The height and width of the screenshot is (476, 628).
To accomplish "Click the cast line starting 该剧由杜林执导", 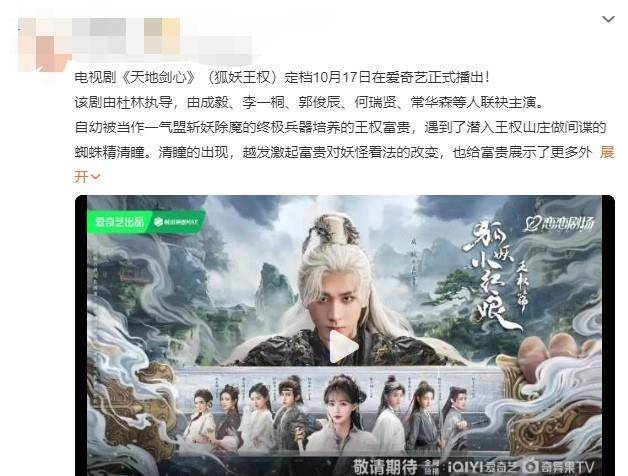I will 309,102.
